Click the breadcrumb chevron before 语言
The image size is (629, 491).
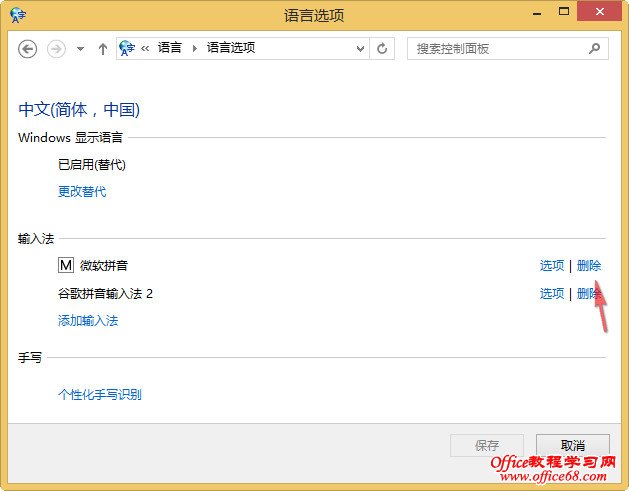pos(145,49)
